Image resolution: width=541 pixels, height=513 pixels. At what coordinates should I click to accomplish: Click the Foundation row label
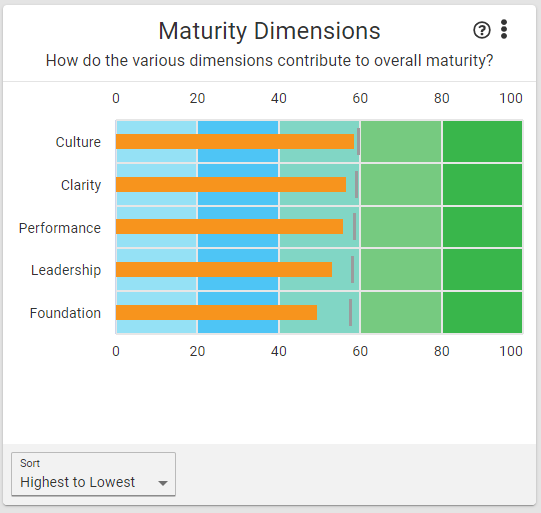pyautogui.click(x=65, y=313)
